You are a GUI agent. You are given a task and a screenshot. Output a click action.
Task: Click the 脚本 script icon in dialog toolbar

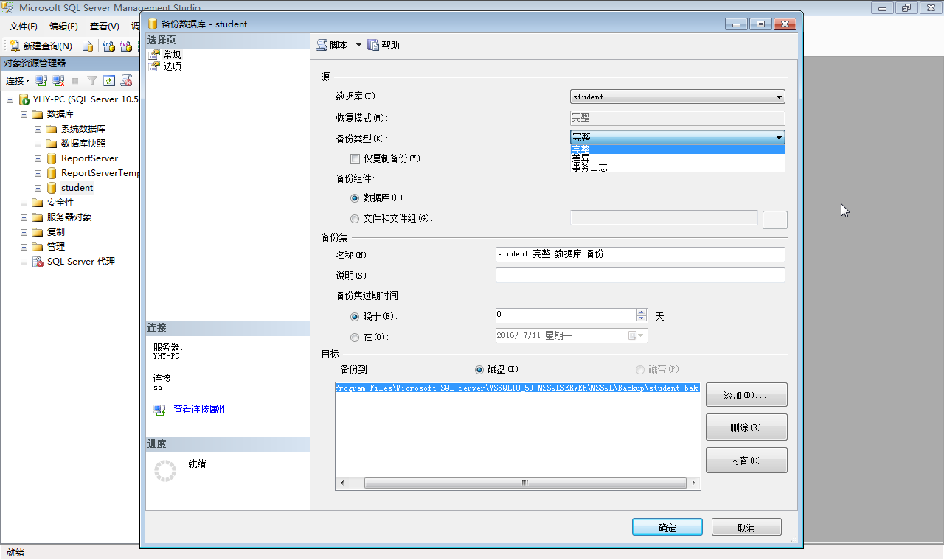322,45
